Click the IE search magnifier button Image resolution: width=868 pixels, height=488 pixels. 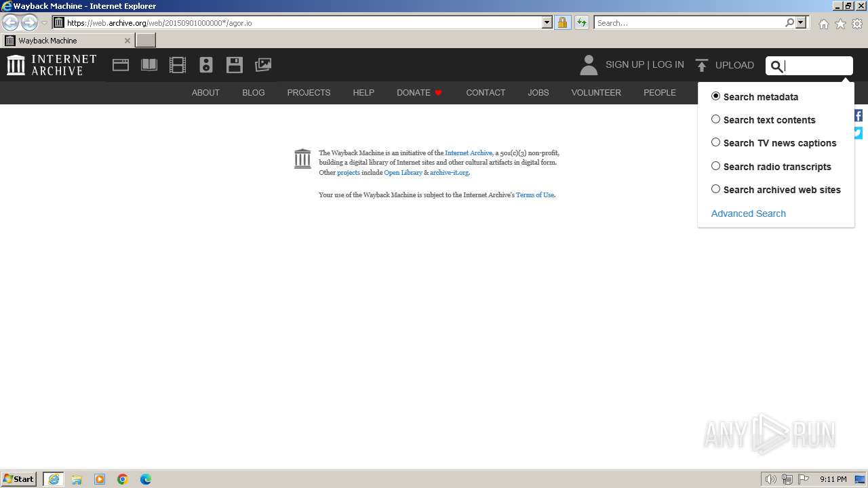pos(789,22)
